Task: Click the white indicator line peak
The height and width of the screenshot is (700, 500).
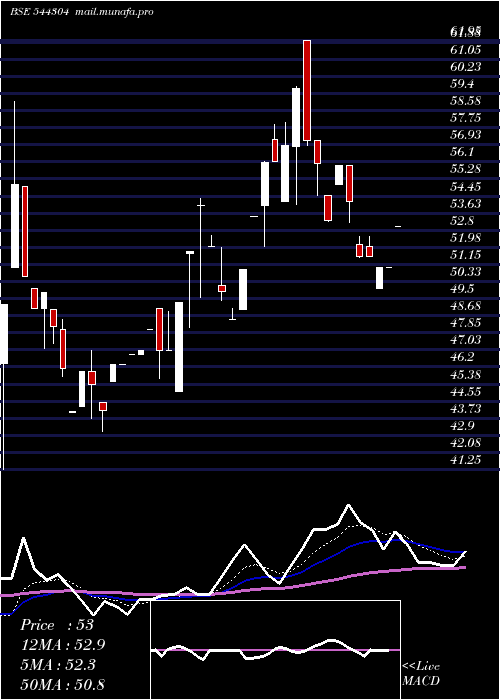Action: pyautogui.click(x=348, y=505)
